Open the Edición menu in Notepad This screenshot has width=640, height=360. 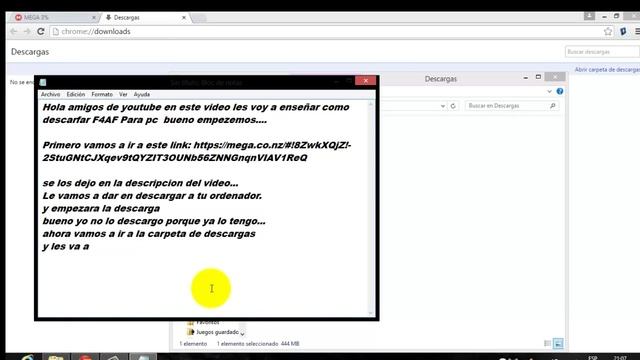76,94
